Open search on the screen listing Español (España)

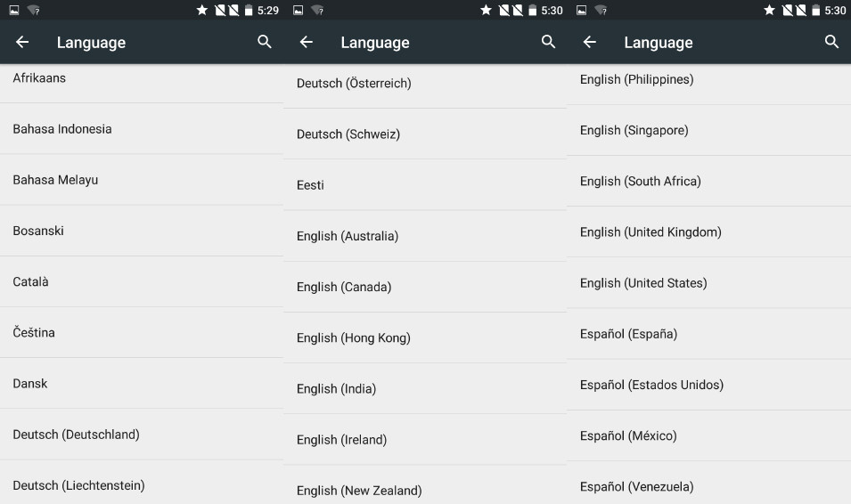(x=831, y=42)
